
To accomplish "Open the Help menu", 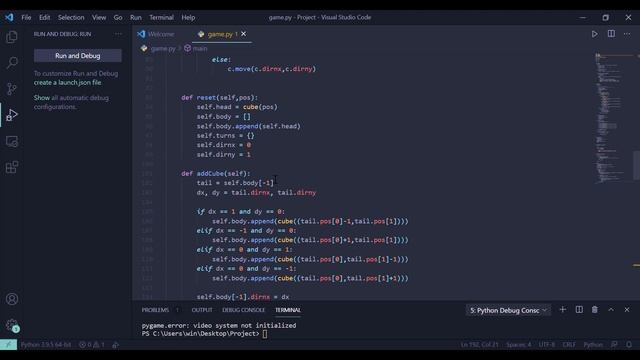I will [188, 18].
